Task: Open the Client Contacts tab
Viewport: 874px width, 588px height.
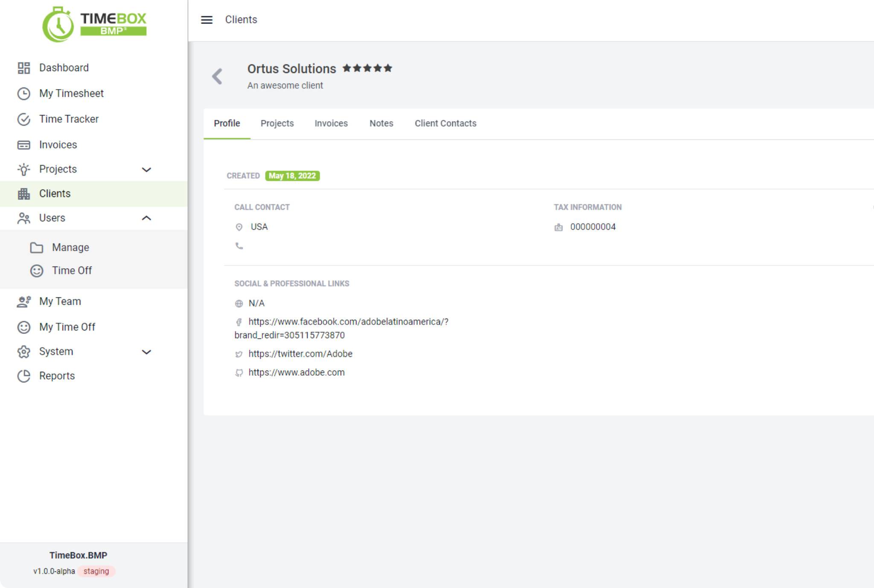Action: click(x=446, y=124)
